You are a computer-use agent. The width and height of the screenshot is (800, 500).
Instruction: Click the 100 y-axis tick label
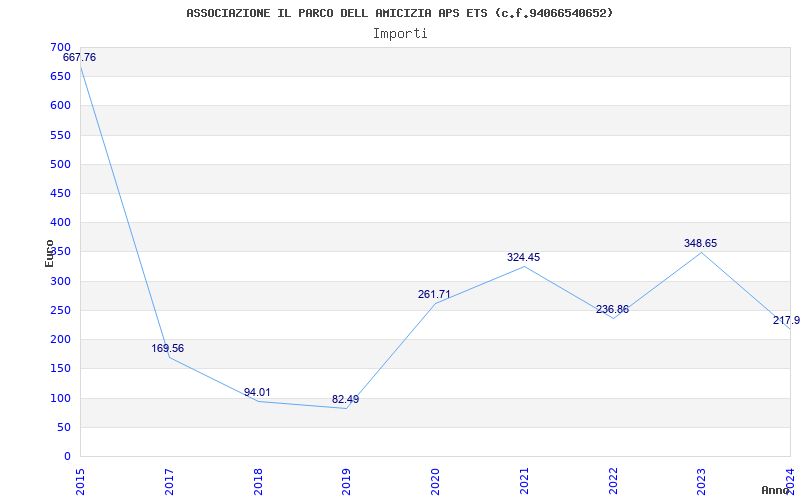(60, 398)
